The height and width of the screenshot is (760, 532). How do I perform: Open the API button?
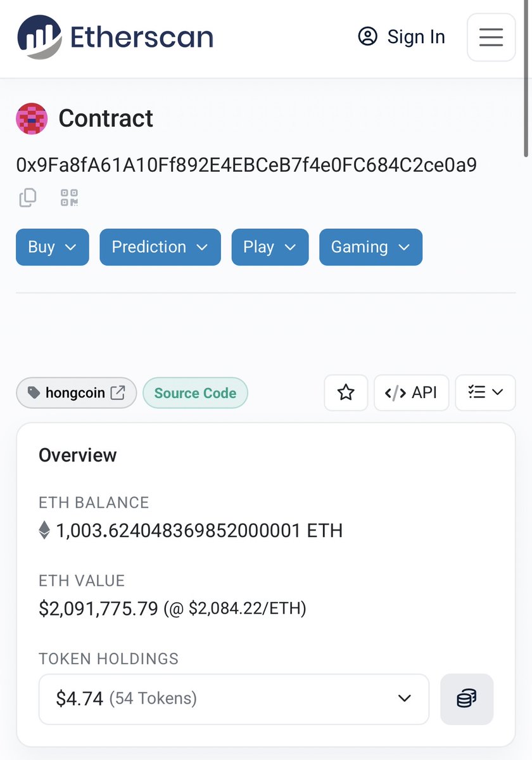(x=412, y=392)
